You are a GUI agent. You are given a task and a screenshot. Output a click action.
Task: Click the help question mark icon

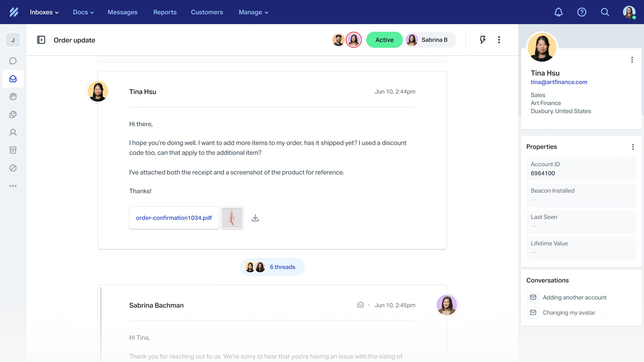[x=582, y=12]
